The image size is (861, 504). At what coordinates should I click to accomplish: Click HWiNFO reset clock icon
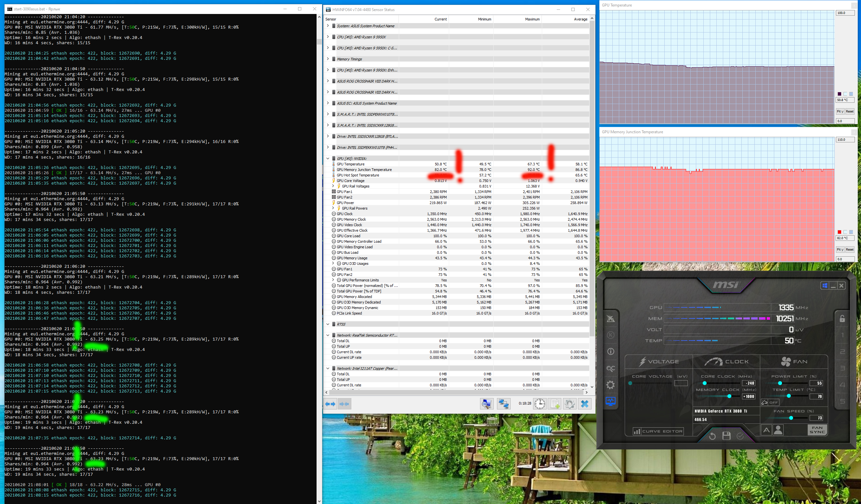(540, 404)
